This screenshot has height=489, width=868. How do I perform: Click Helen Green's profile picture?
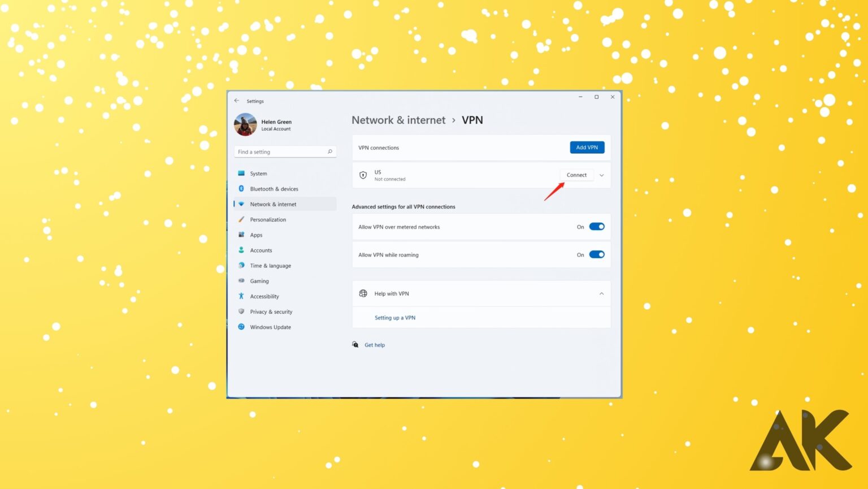pos(245,124)
